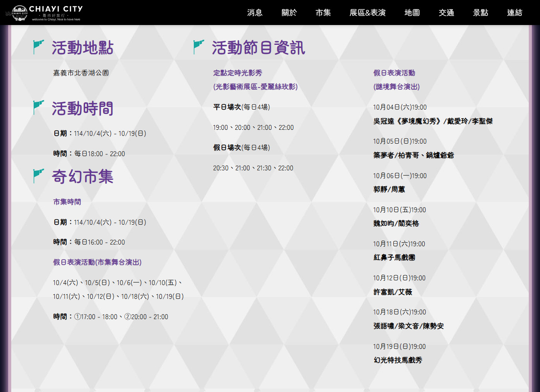Click the 幻光特技馬戲秀 performance entry
540x392 pixels.
(398, 360)
